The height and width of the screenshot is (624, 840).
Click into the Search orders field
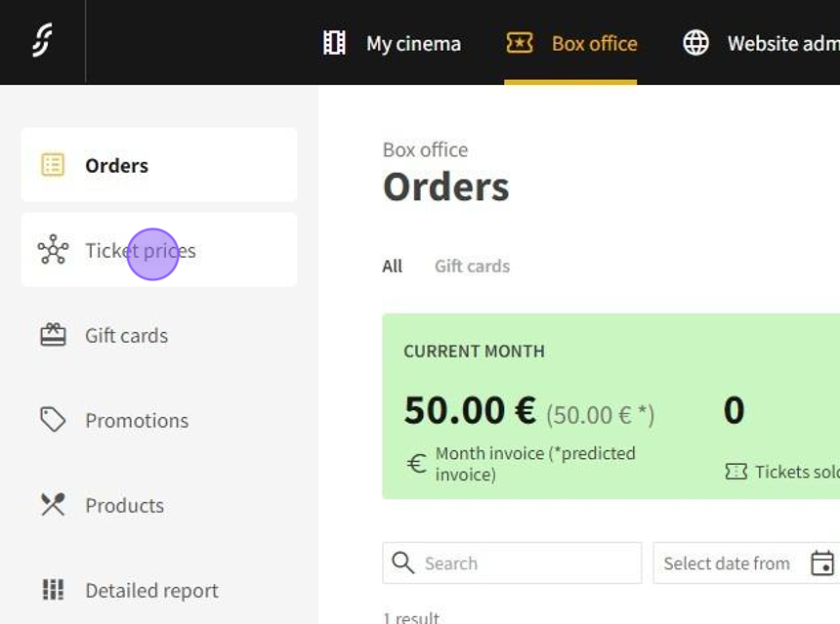tap(527, 563)
